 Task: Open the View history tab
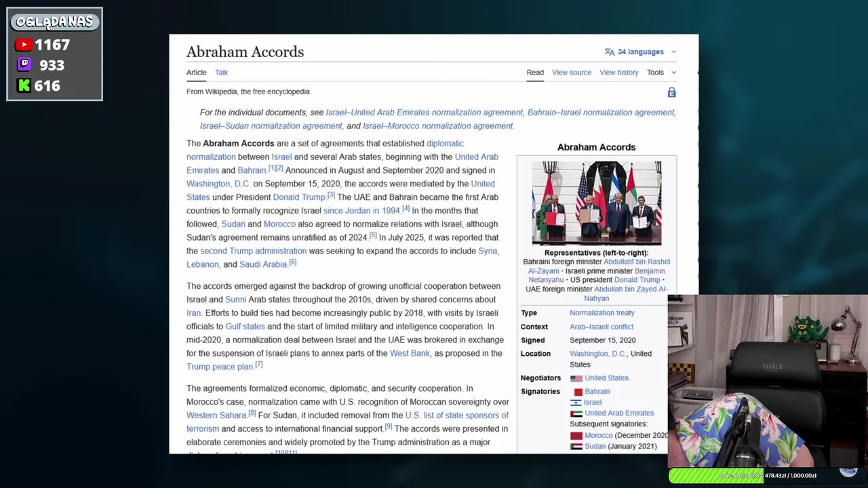(619, 73)
